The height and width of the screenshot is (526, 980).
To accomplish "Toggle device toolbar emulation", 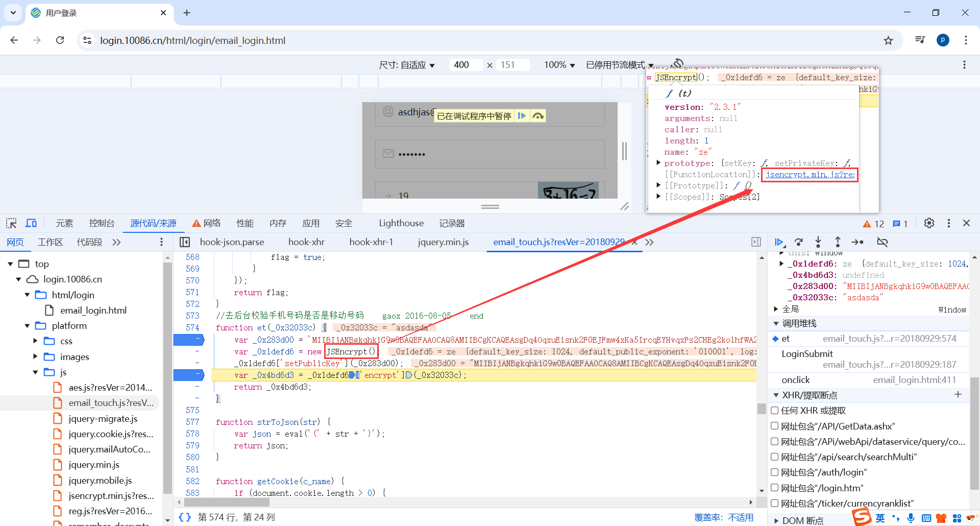I will [31, 223].
